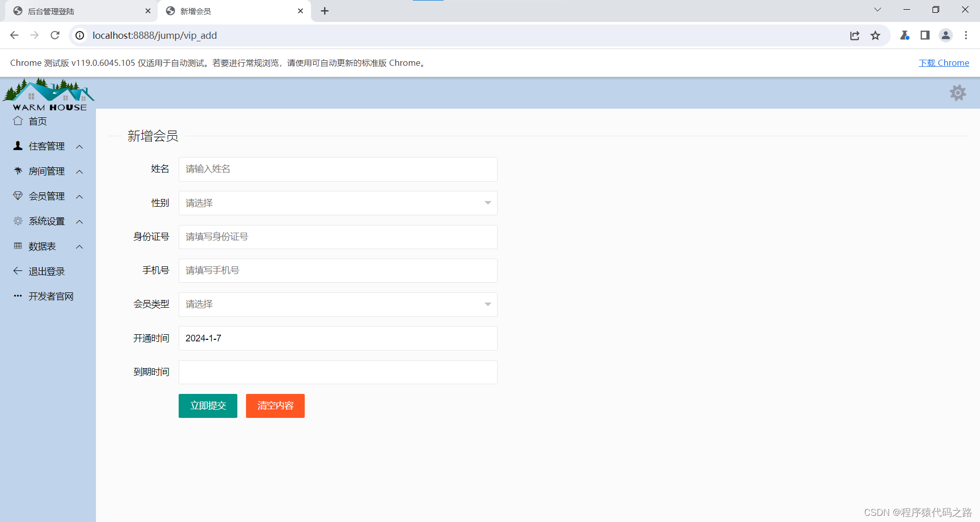Open Chrome three-dot menu
This screenshot has width=980, height=522.
(x=966, y=35)
